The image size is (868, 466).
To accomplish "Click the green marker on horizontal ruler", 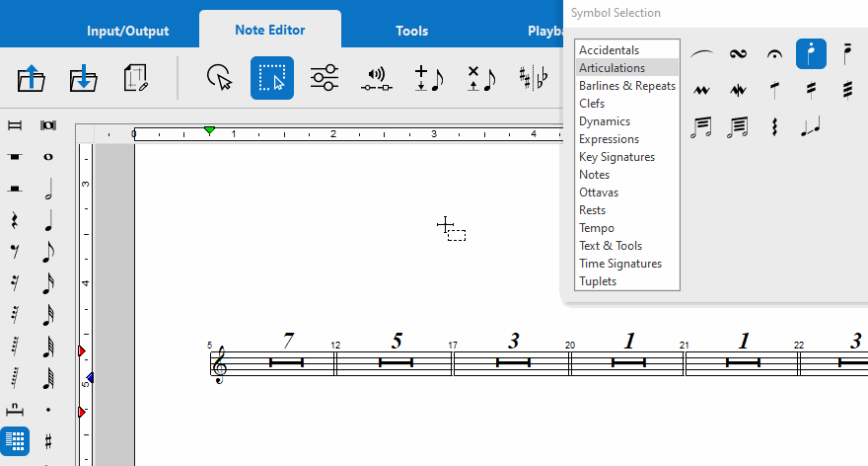I will (209, 130).
